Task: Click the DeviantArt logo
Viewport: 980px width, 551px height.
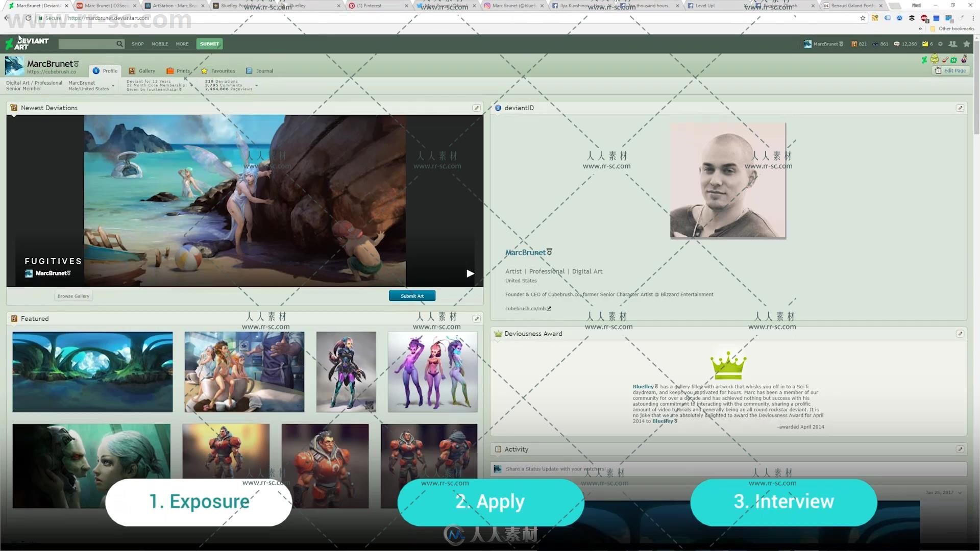Action: pyautogui.click(x=27, y=43)
